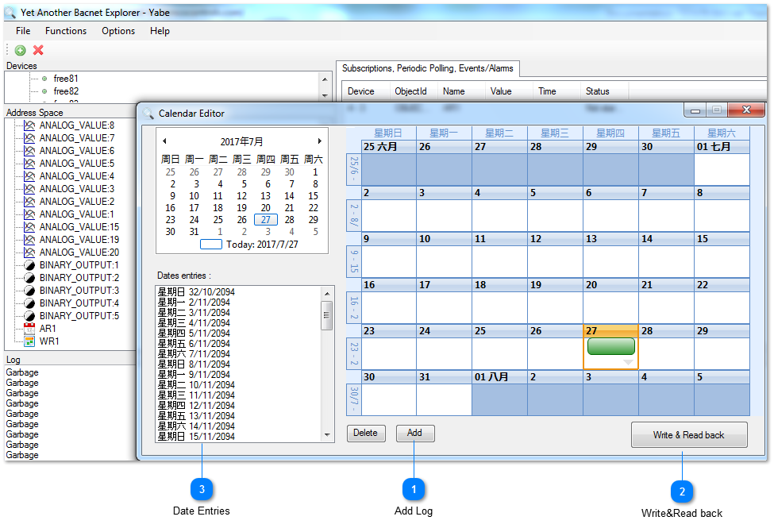Select the ANALOG_VALUE:6 object icon

click(x=29, y=151)
